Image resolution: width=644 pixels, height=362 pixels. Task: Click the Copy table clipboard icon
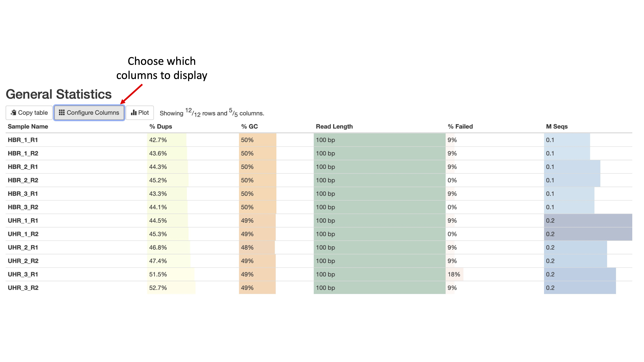[x=14, y=113]
